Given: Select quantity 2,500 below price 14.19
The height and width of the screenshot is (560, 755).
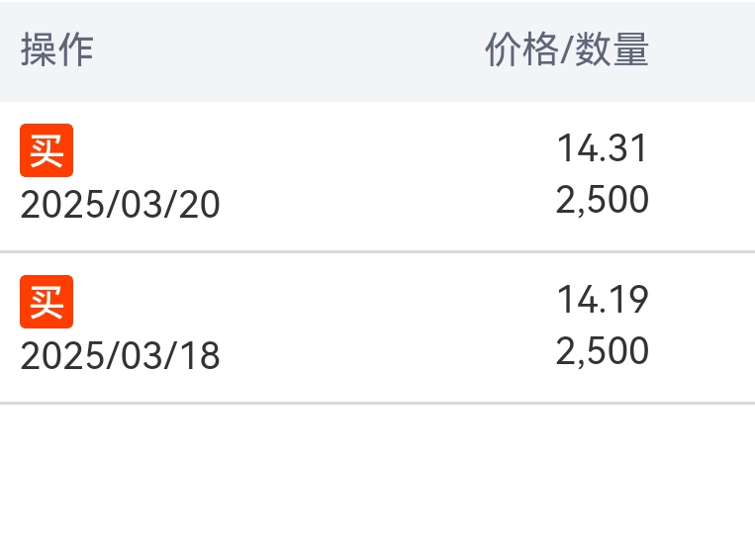Looking at the screenshot, I should [603, 351].
